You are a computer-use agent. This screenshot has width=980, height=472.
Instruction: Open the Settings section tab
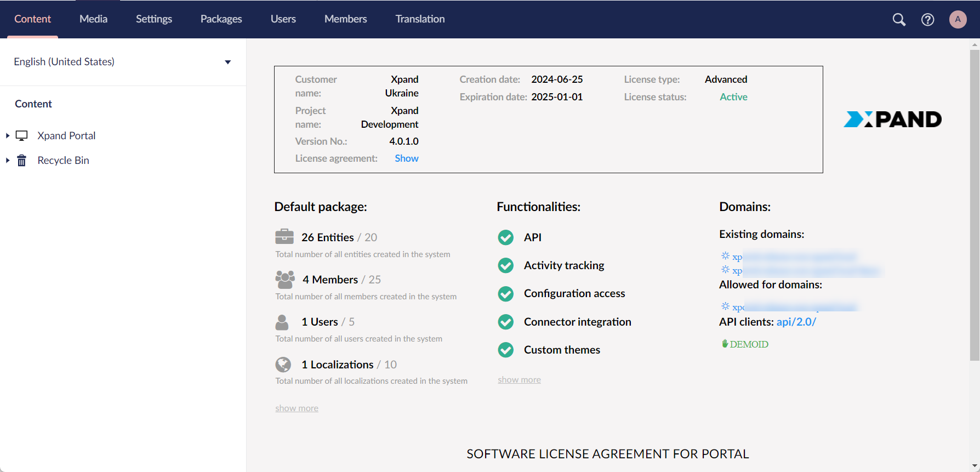tap(154, 19)
